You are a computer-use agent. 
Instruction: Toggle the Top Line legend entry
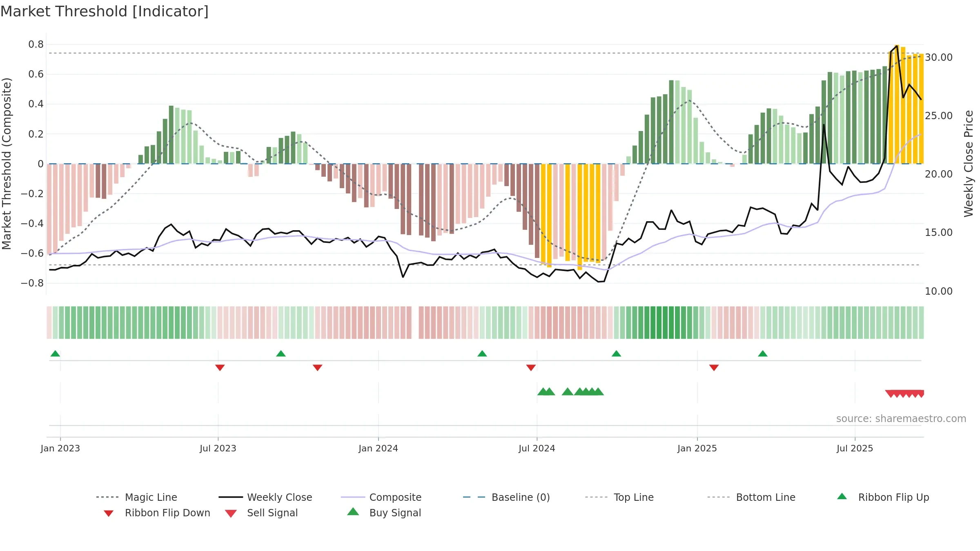619,497
